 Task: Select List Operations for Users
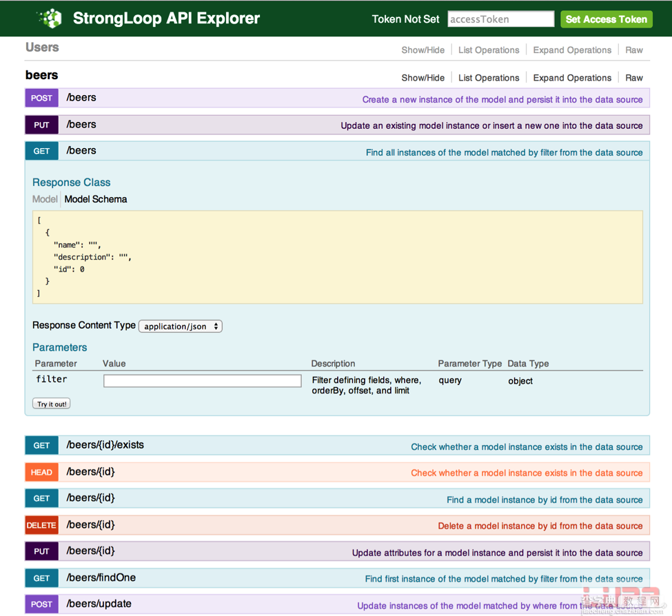[x=489, y=50]
